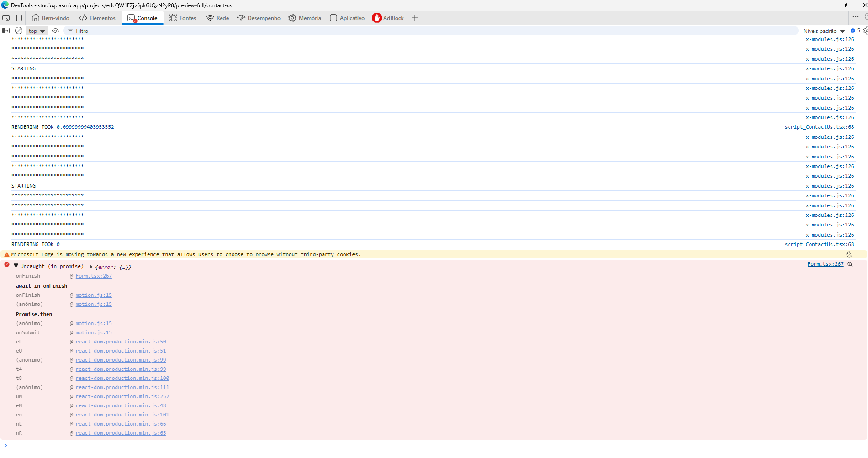This screenshot has width=868, height=458.
Task: Click the red error icon beside Uncaught
Action: [x=7, y=265]
